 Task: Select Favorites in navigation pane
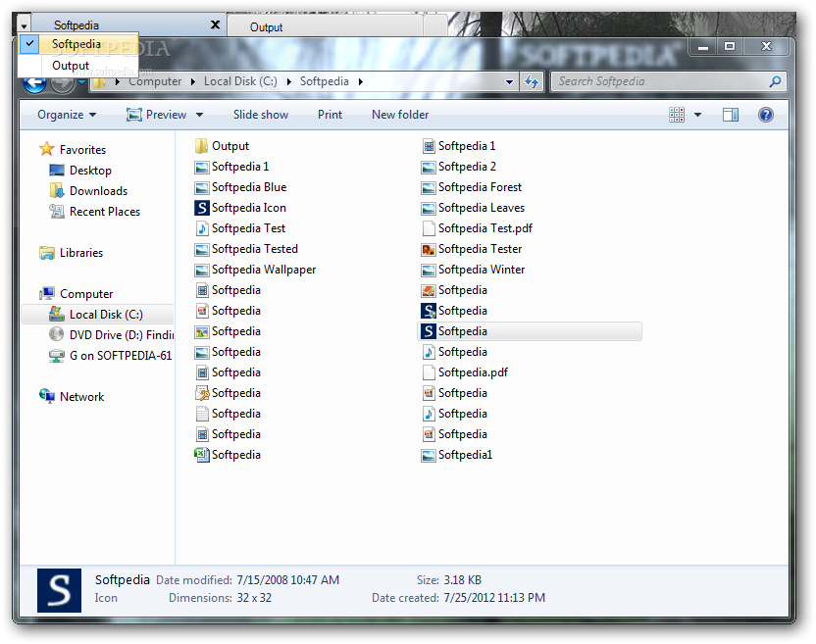point(73,150)
